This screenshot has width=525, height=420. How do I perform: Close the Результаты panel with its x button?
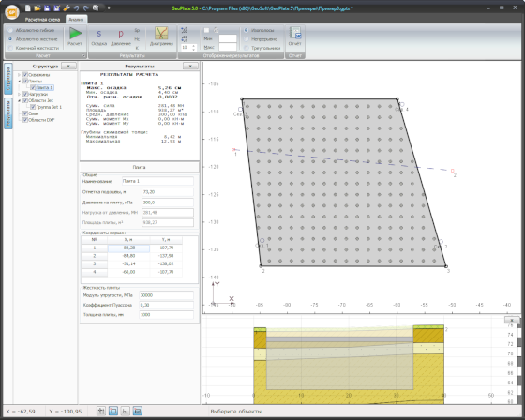(x=190, y=67)
